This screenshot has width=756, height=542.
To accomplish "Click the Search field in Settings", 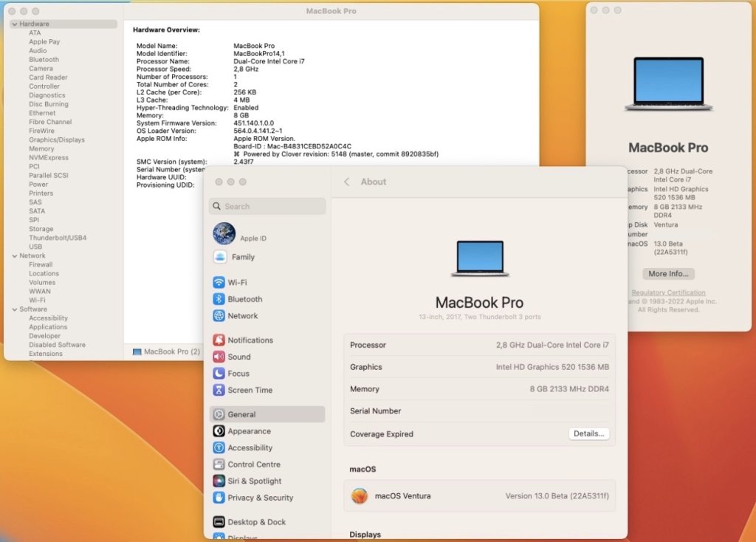I will coord(267,206).
